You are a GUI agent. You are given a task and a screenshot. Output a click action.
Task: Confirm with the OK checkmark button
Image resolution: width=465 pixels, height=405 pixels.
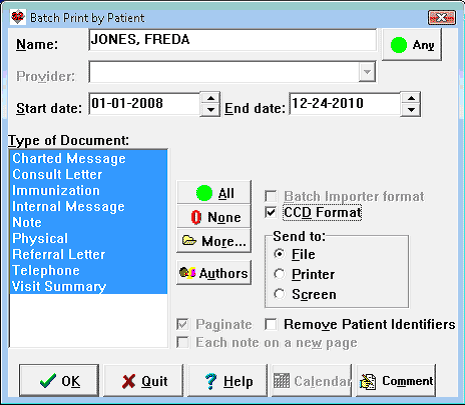[x=59, y=381]
